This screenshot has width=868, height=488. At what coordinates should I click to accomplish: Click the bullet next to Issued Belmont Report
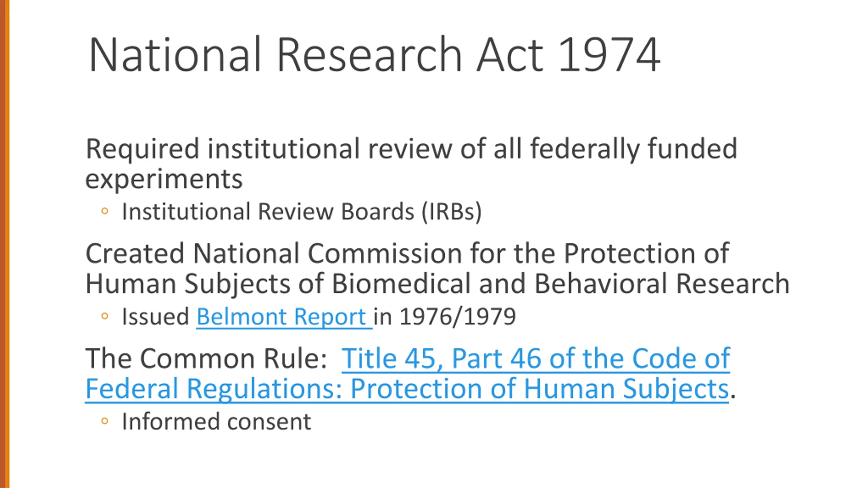coord(105,317)
